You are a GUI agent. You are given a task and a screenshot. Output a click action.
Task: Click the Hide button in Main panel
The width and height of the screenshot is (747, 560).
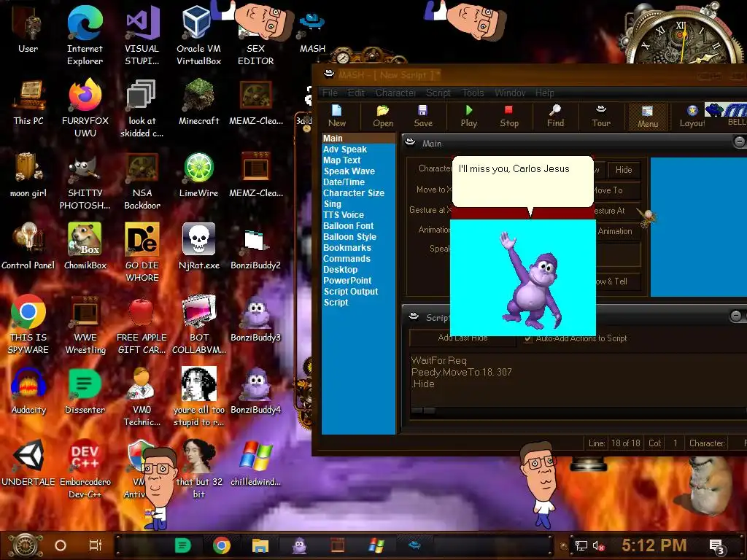coord(623,170)
